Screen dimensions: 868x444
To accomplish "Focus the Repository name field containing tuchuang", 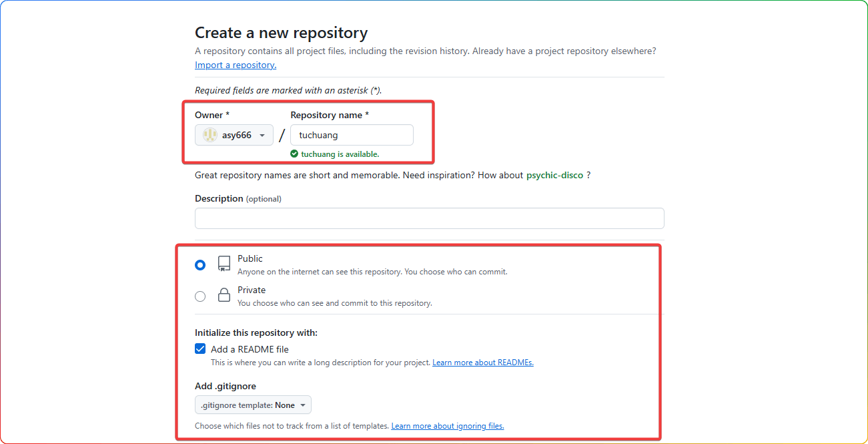I will [x=352, y=135].
